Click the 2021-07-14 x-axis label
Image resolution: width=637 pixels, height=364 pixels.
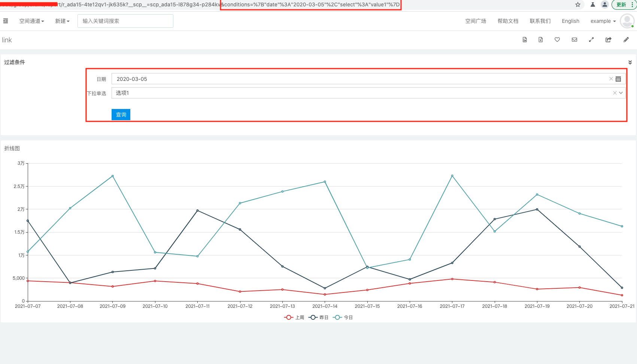(x=325, y=306)
